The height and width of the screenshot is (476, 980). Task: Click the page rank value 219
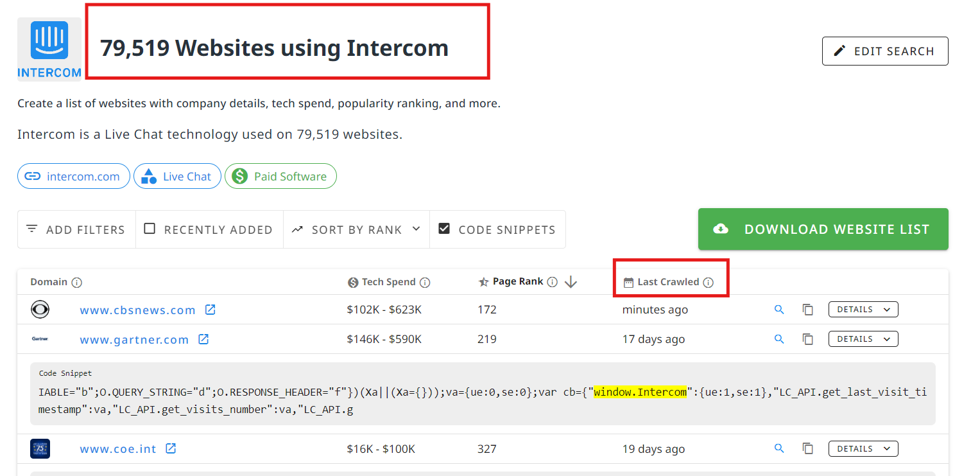(487, 339)
